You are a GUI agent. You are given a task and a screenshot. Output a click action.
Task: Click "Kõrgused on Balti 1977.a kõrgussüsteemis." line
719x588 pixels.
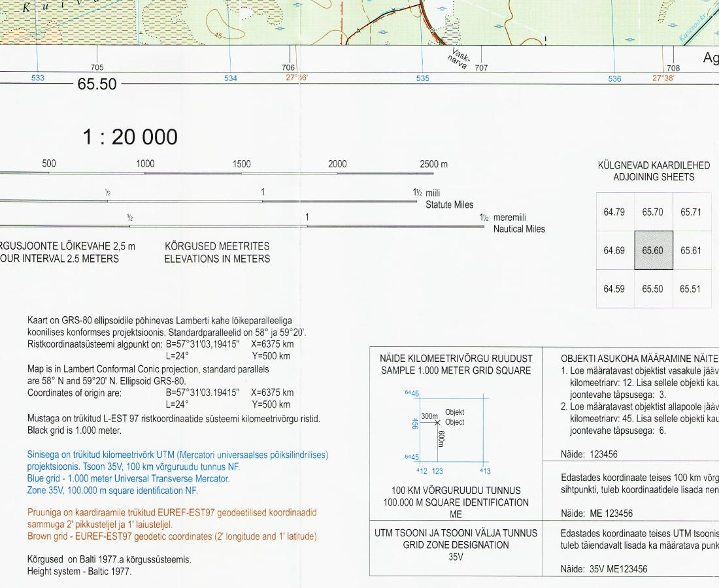[109, 560]
